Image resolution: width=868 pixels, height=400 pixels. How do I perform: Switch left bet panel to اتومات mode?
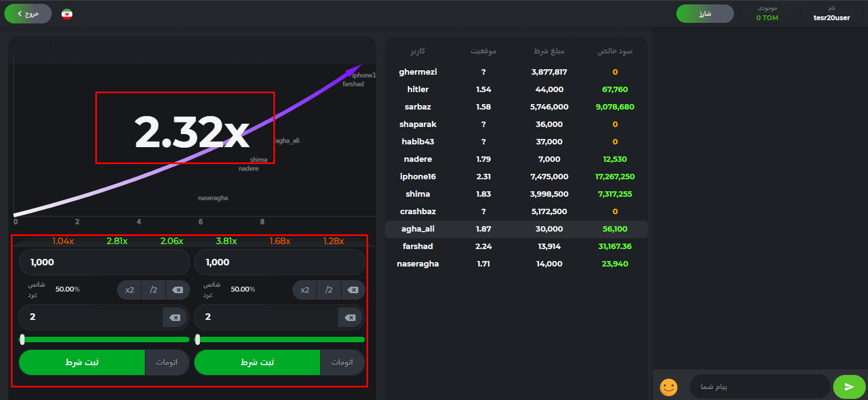[x=167, y=362]
